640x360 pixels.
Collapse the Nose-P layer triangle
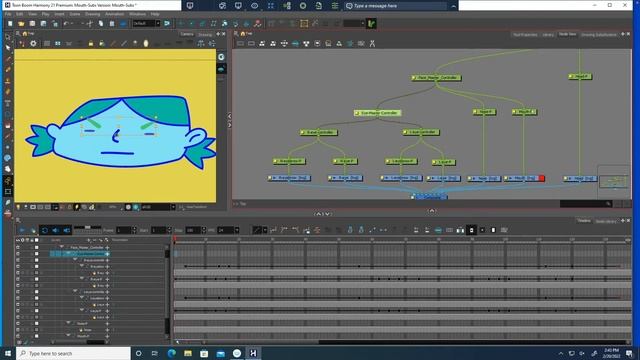(68, 323)
